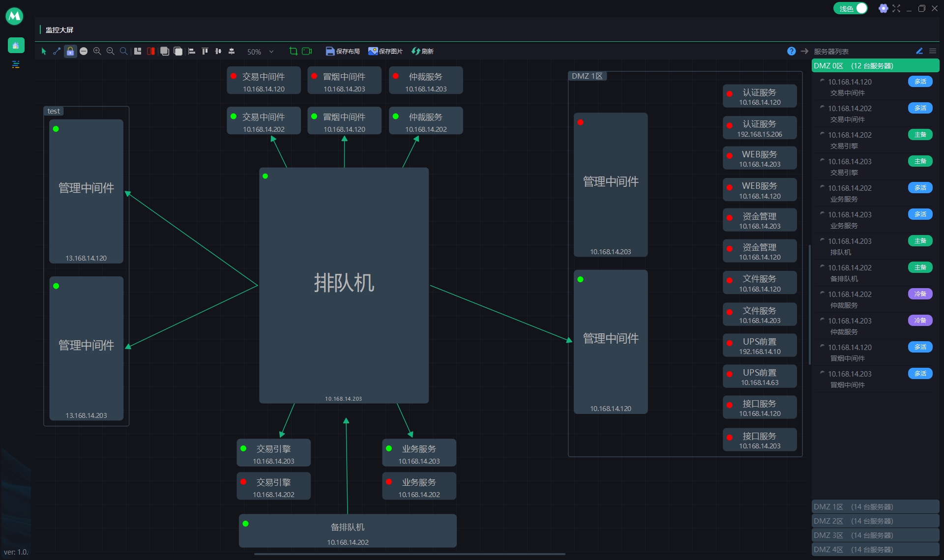This screenshot has height=560, width=944.
Task: Click 冷备 badge on 10.168.14.202 仲裁服务 row
Action: coord(920,294)
